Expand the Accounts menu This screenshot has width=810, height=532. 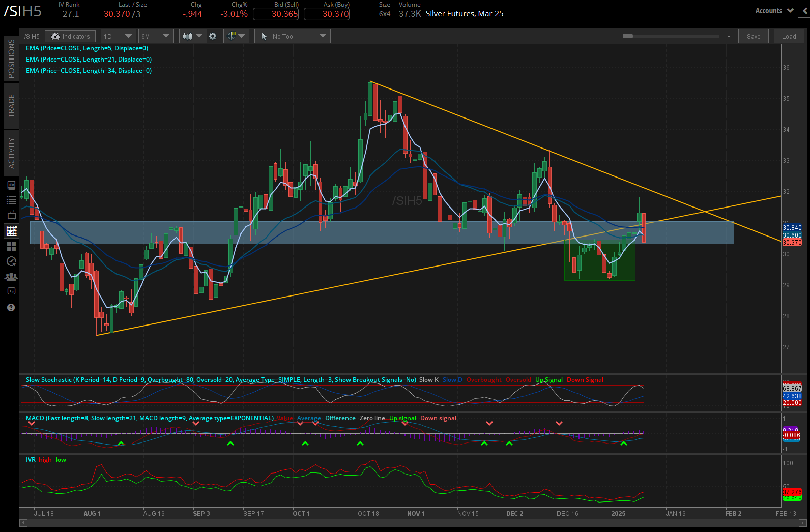click(x=774, y=11)
